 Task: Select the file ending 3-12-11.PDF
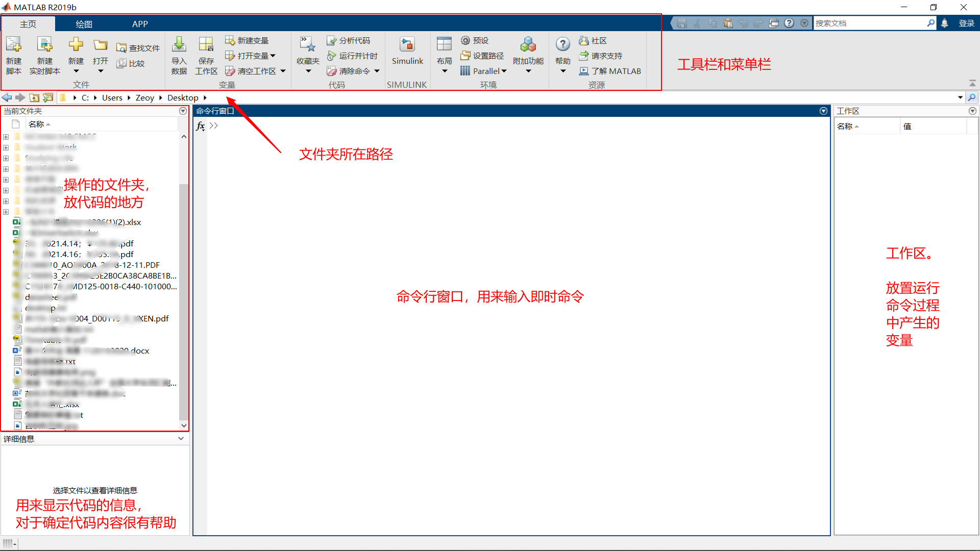tap(93, 265)
